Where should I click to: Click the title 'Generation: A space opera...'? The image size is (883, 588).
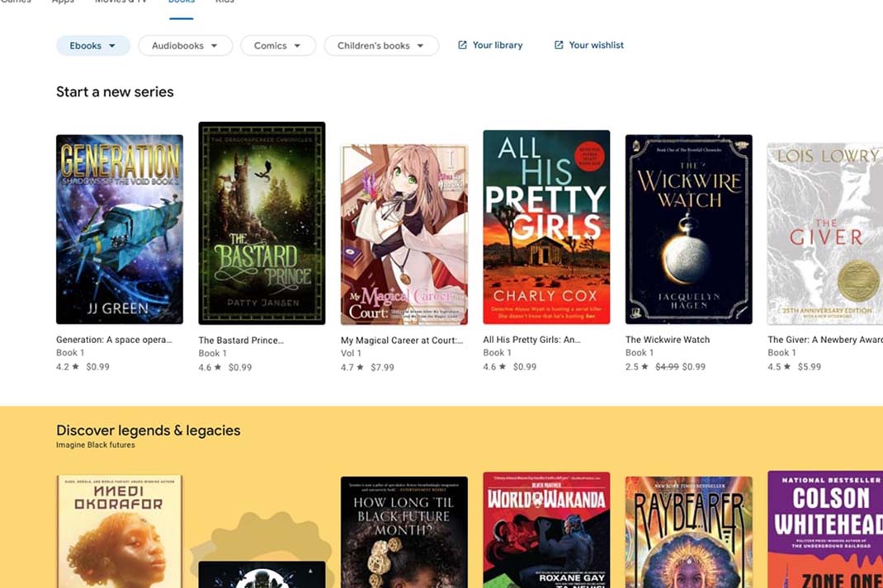click(115, 339)
